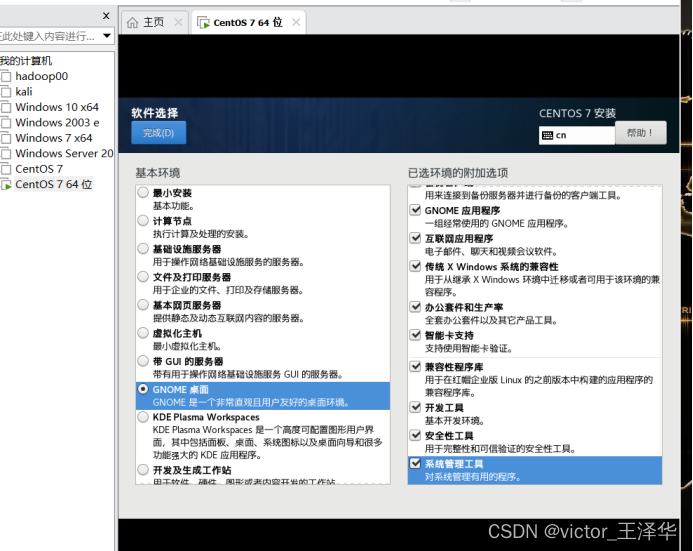The image size is (693, 551).
Task: Click the cn keyboard layout field
Action: click(577, 135)
